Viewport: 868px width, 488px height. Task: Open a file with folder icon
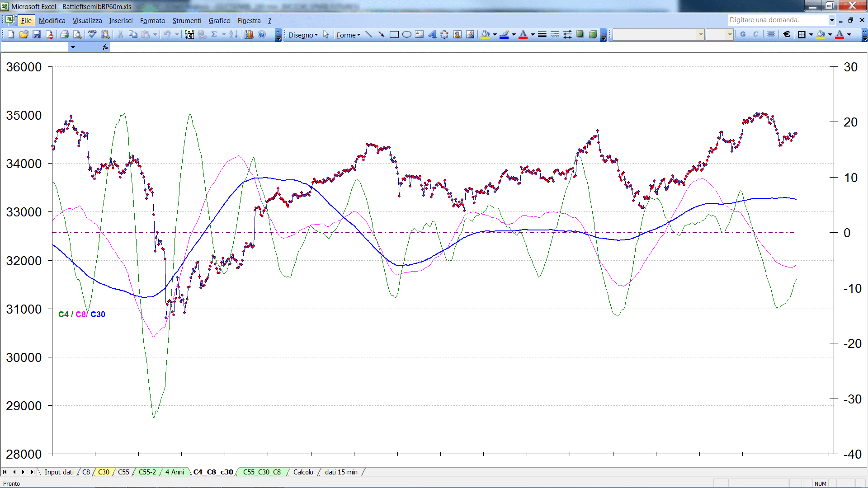click(x=24, y=34)
